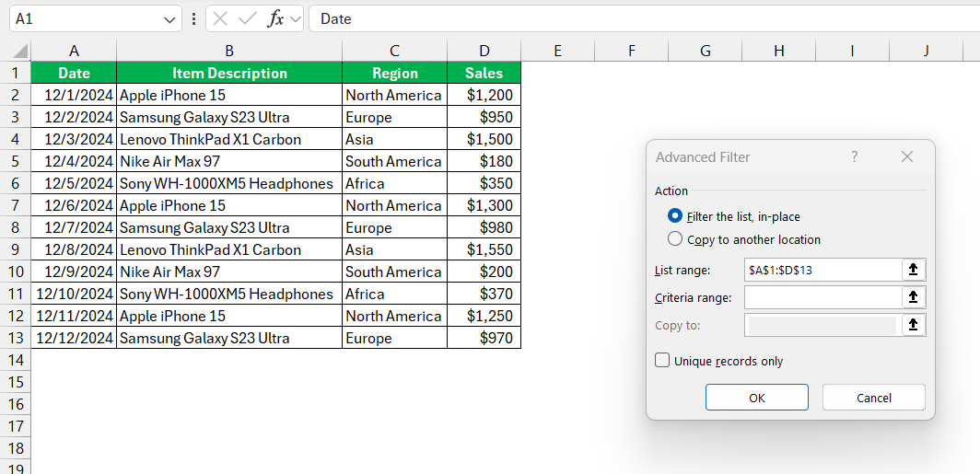Select column D header
Viewport: 980px width, 474px height.
click(484, 52)
